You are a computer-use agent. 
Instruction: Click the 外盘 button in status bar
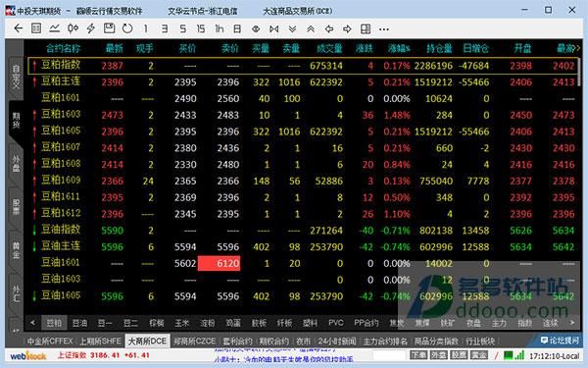coord(438,355)
